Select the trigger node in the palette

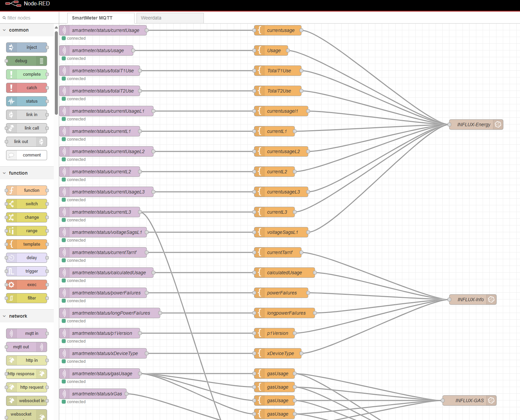click(27, 271)
